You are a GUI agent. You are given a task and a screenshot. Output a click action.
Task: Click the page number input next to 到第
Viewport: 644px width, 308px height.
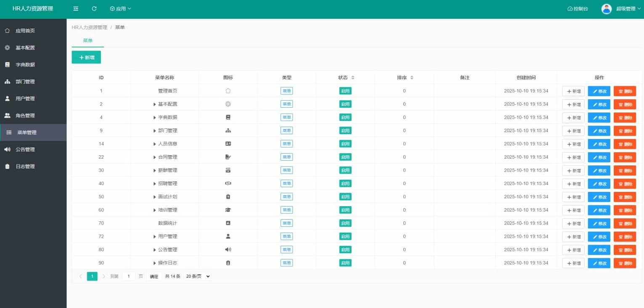[x=128, y=276]
